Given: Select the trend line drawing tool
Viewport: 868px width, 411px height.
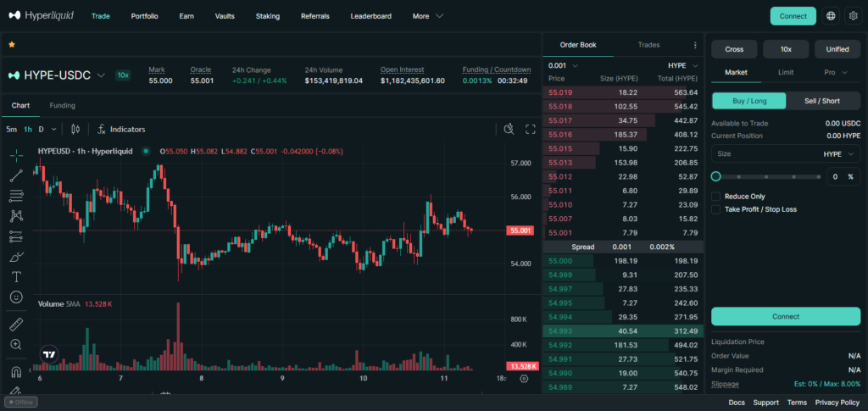Looking at the screenshot, I should point(17,175).
